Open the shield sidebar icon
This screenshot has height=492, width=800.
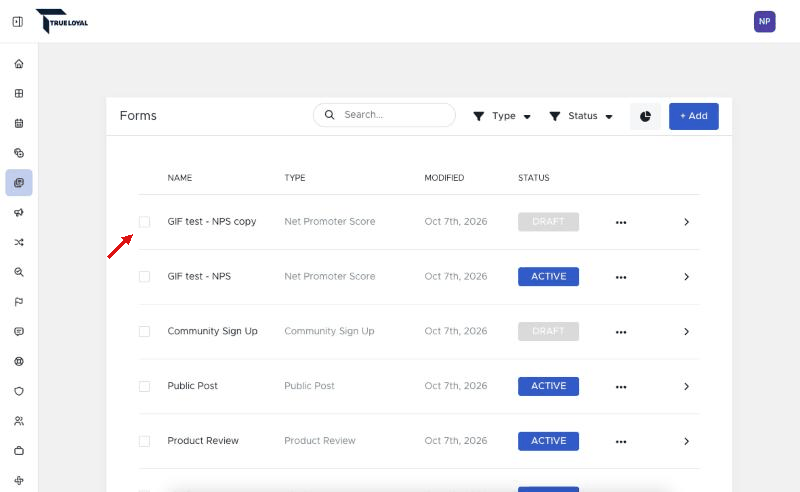coord(19,391)
